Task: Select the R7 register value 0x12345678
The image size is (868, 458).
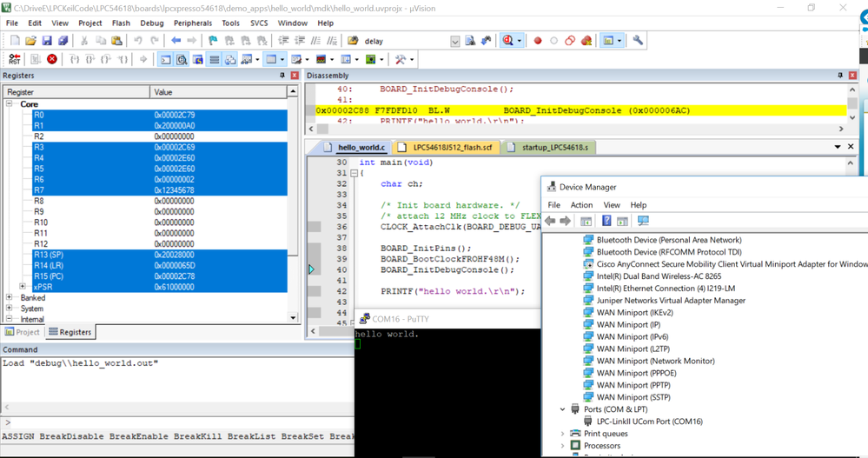Action: 174,190
